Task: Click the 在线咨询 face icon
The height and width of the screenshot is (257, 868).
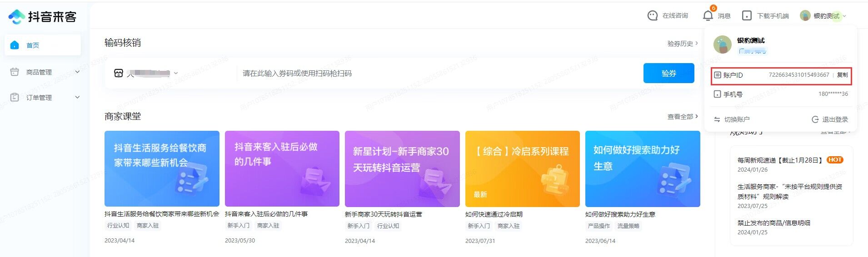Action: [653, 16]
